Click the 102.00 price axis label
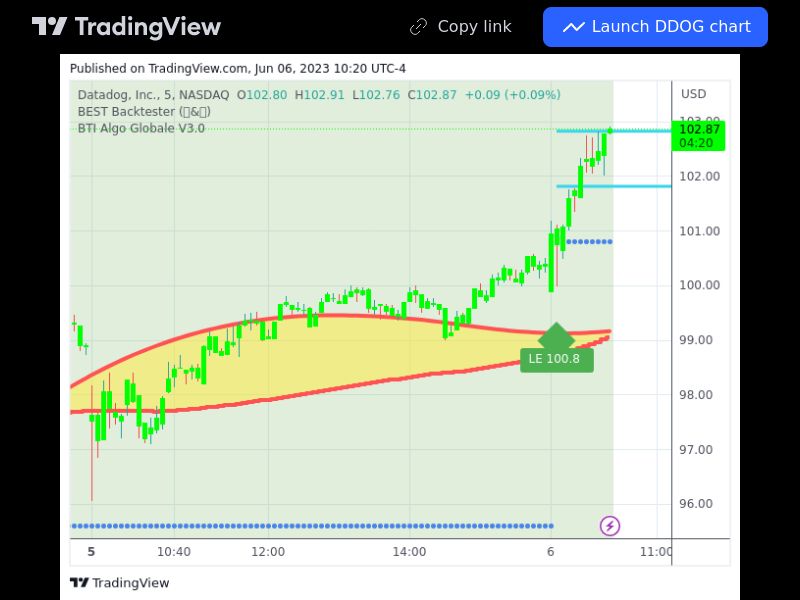 (x=699, y=177)
